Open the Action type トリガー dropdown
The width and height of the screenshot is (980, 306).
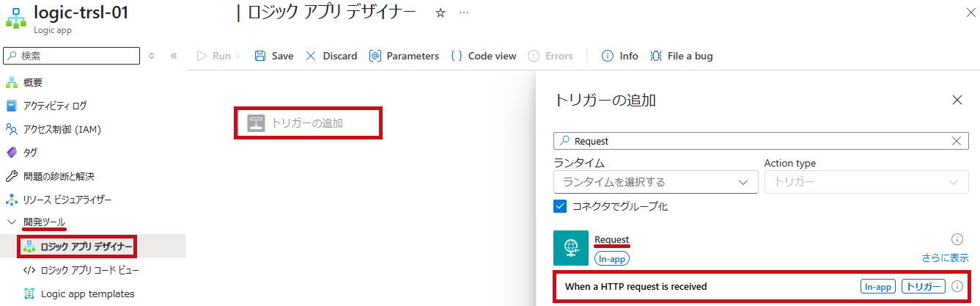click(866, 181)
